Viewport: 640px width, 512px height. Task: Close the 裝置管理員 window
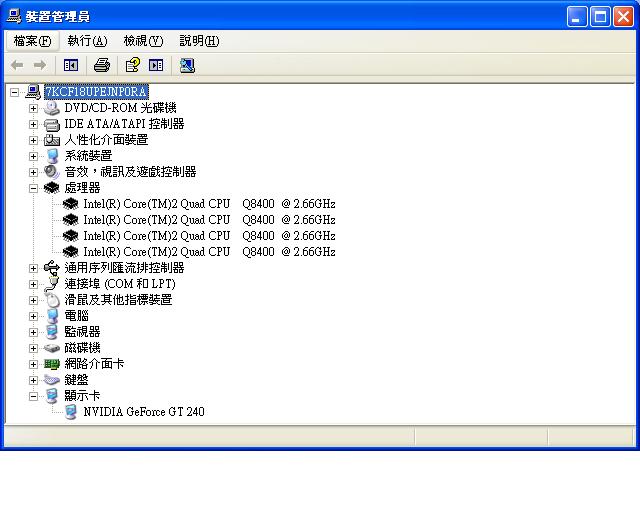[x=623, y=17]
